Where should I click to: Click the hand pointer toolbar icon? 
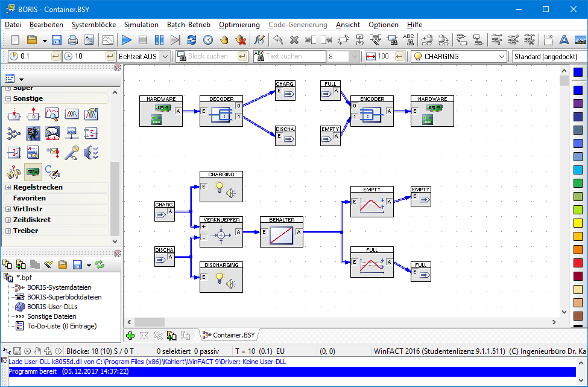click(224, 40)
